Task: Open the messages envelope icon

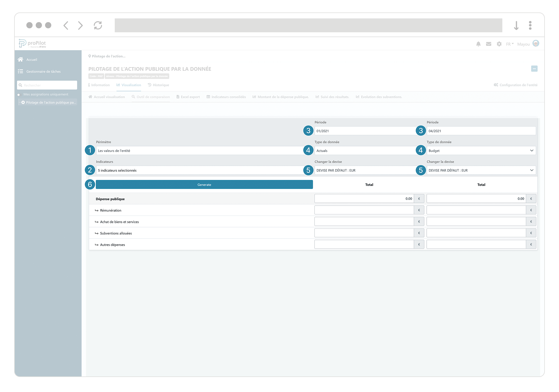Action: 488,44
